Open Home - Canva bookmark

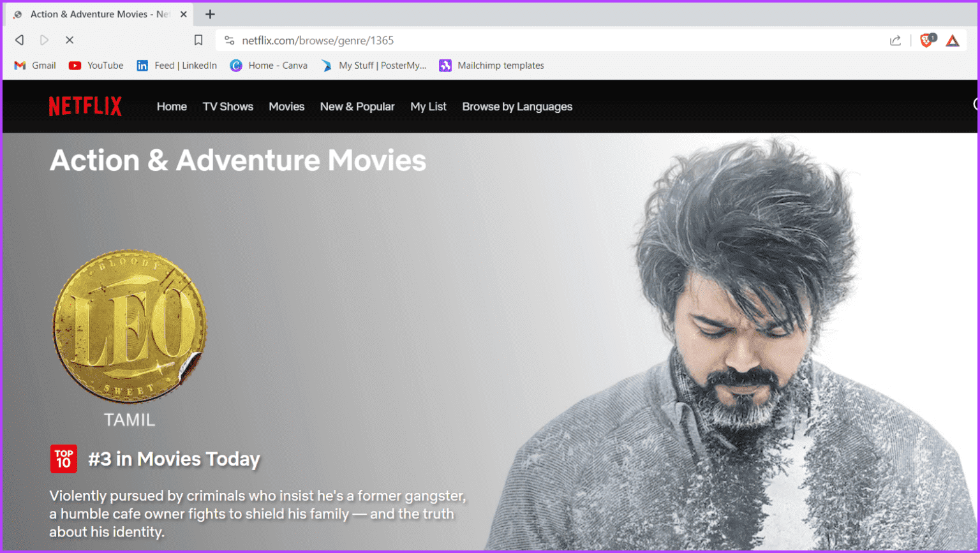tap(269, 65)
